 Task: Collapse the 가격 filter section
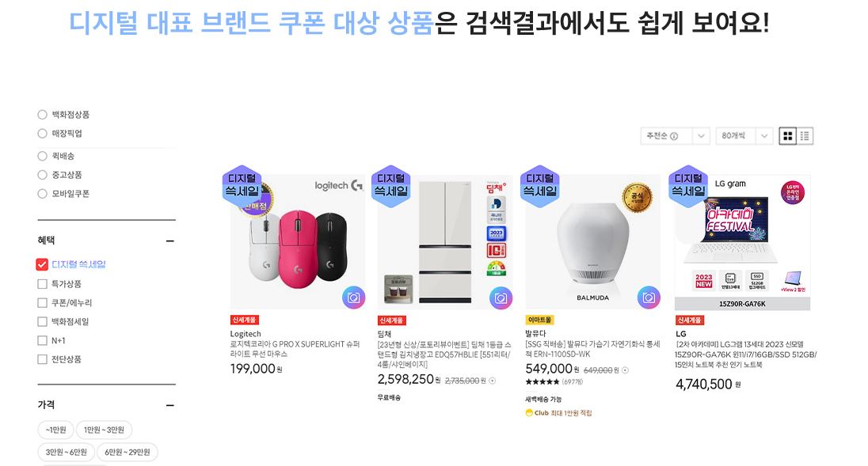(170, 405)
